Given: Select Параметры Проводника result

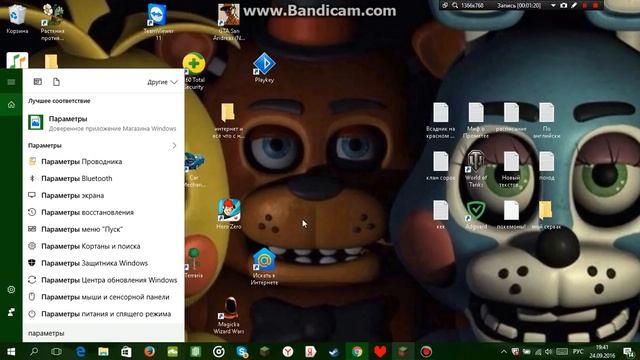Looking at the screenshot, I should [103, 162].
